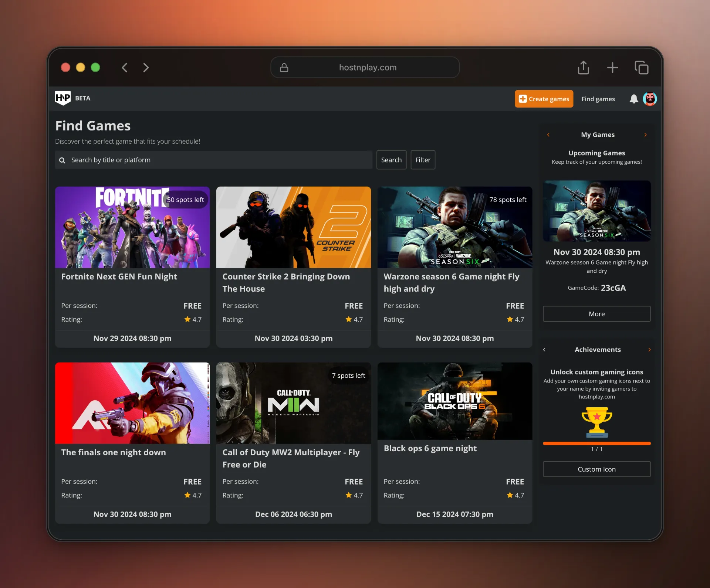710x588 pixels.
Task: Click the 7 spots left badge
Action: 348,375
